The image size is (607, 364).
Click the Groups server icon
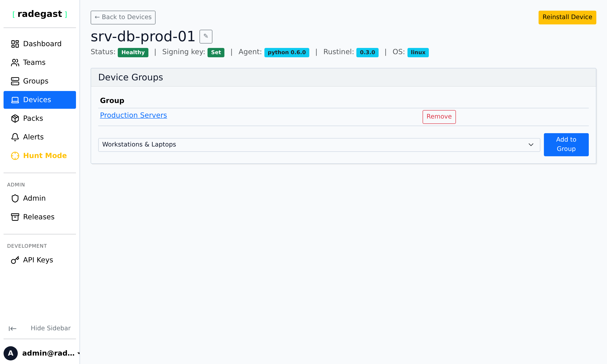click(x=15, y=81)
